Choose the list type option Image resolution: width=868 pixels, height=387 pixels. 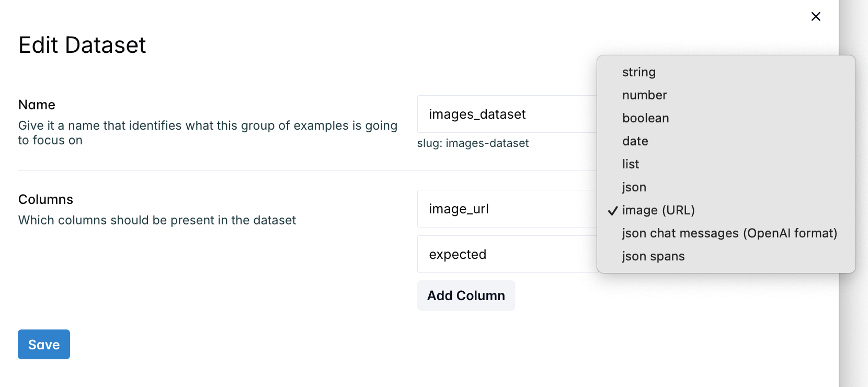726,164
